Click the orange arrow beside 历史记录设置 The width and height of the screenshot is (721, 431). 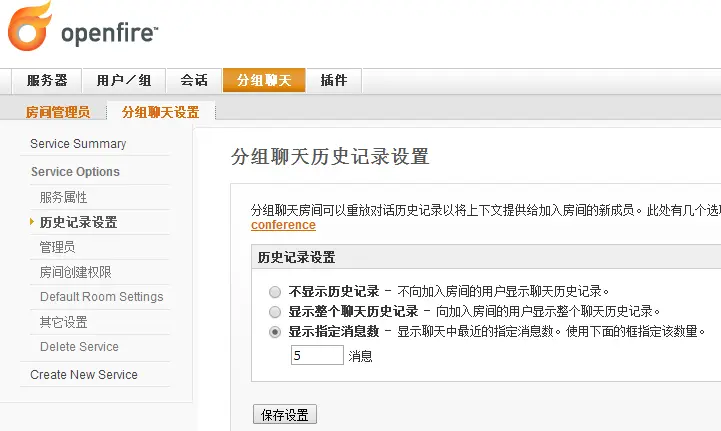pyautogui.click(x=32, y=222)
